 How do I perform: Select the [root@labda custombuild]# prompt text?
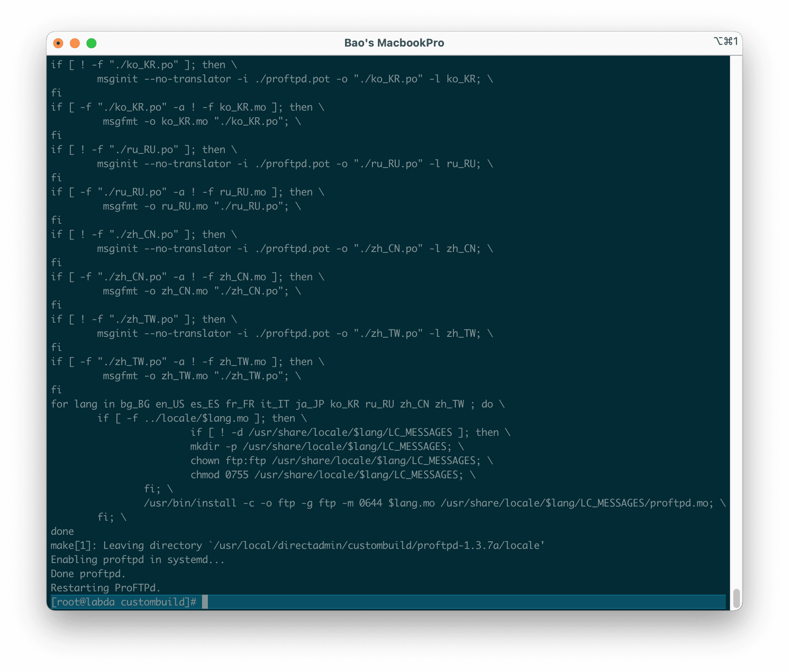pos(124,602)
